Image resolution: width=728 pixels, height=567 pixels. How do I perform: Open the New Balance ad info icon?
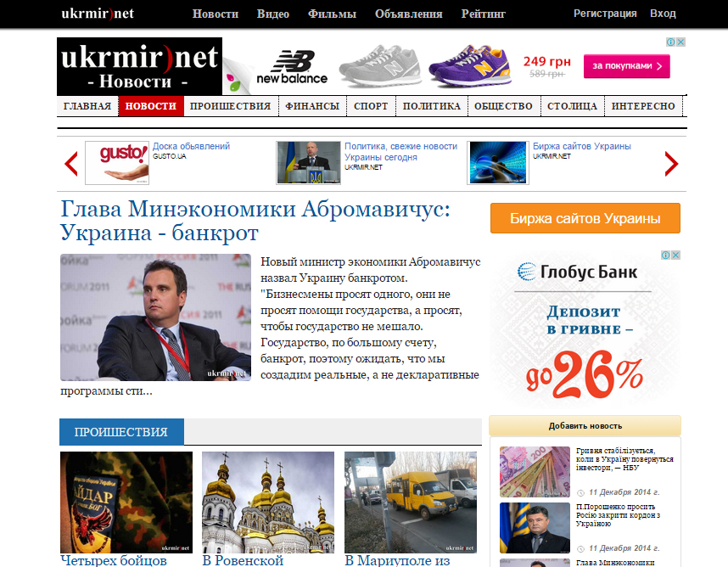click(671, 42)
